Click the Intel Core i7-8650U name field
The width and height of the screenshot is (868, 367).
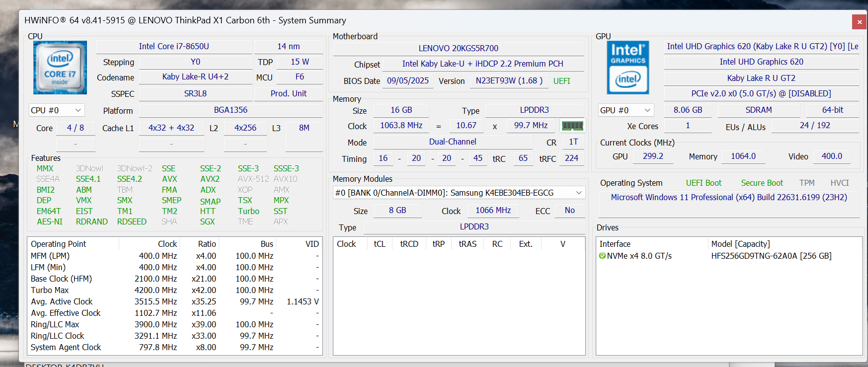174,47
